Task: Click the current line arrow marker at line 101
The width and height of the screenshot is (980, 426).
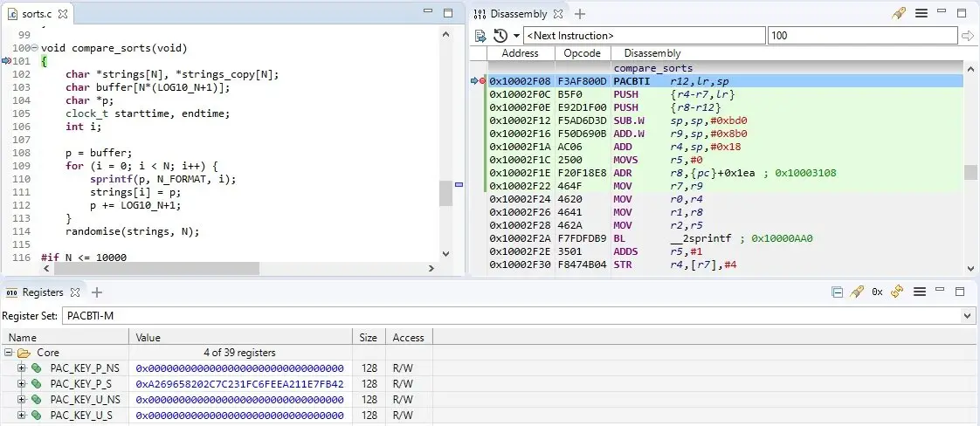Action: tap(7, 60)
